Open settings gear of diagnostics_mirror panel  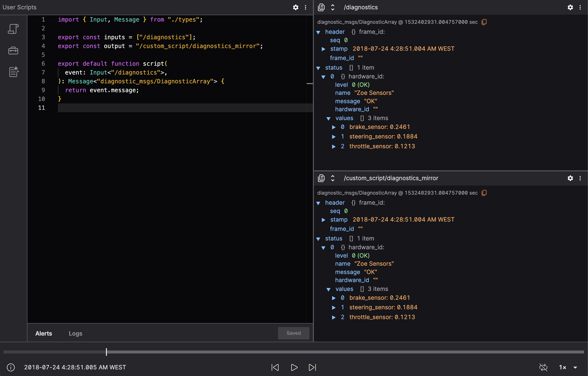pyautogui.click(x=570, y=178)
